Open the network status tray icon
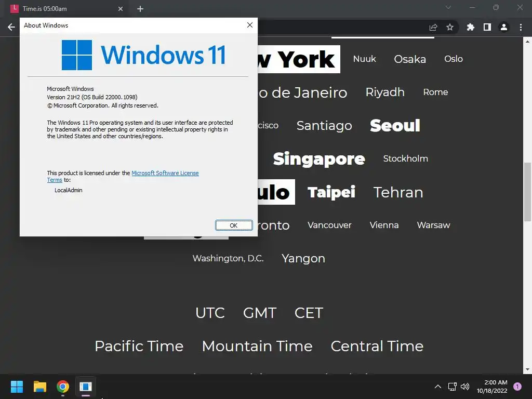The height and width of the screenshot is (399, 532). click(x=453, y=387)
